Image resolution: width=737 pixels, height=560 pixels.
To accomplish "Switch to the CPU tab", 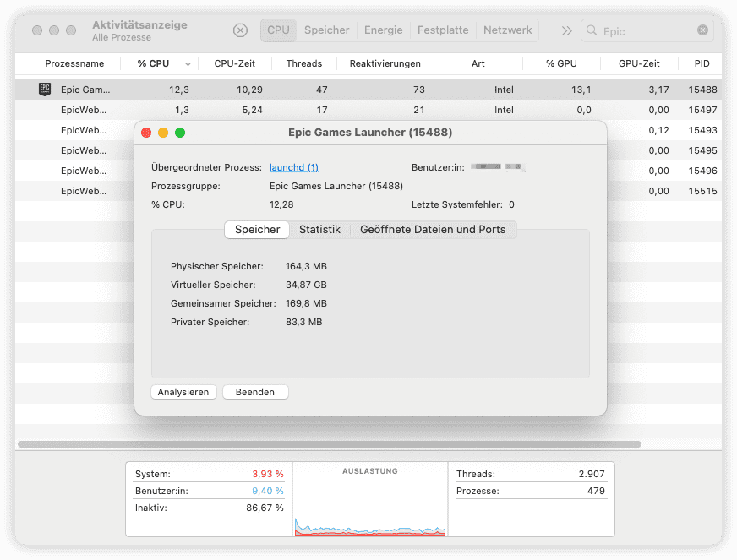I will coord(278,30).
